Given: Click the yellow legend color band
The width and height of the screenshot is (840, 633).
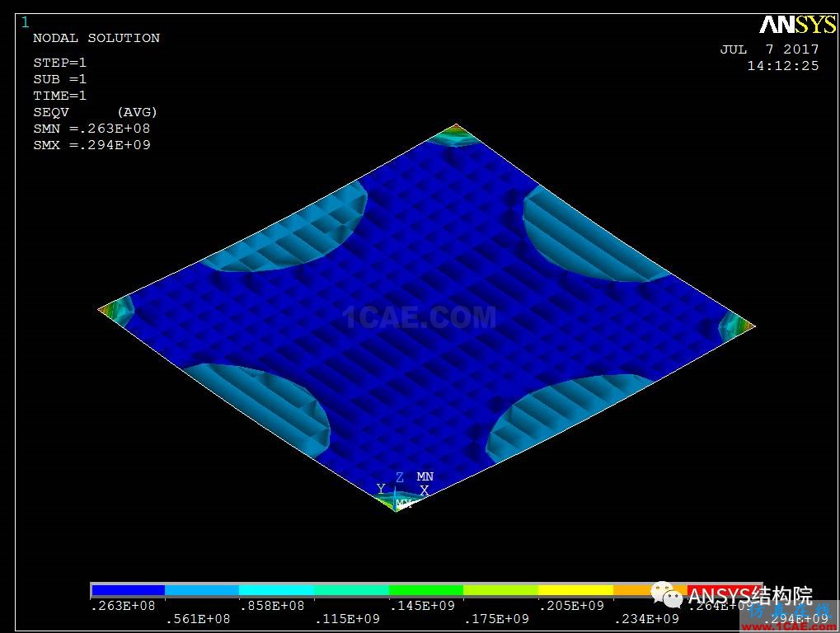Looking at the screenshot, I should [x=575, y=590].
